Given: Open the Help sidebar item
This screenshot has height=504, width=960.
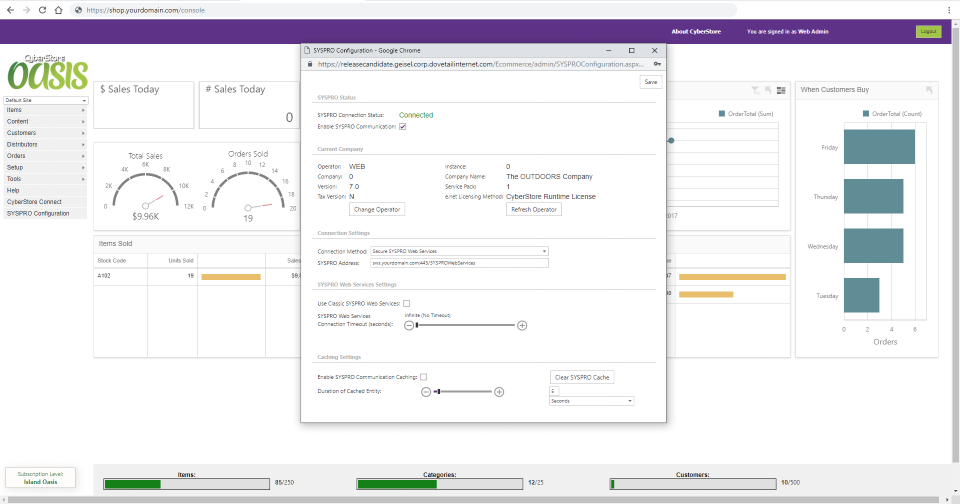Looking at the screenshot, I should click(x=45, y=190).
